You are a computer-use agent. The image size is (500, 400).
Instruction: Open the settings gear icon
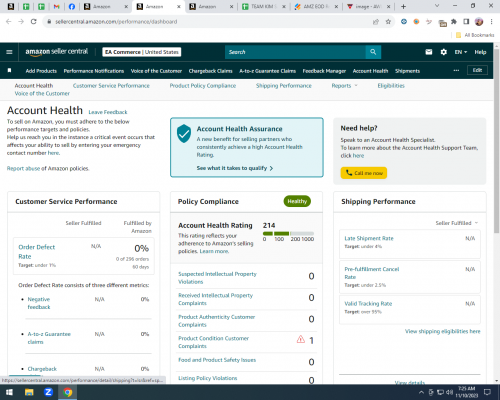click(444, 52)
